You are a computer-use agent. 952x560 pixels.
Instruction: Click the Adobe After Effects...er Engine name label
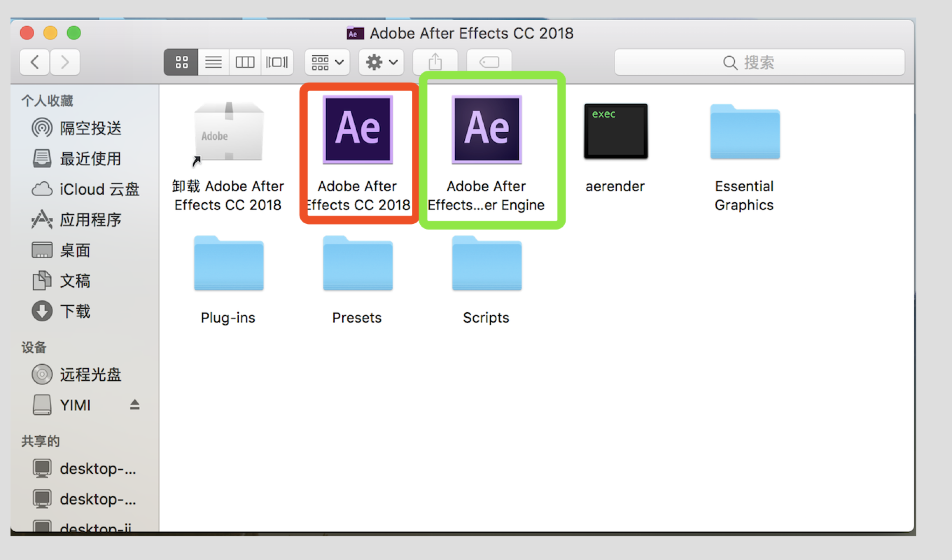point(486,195)
